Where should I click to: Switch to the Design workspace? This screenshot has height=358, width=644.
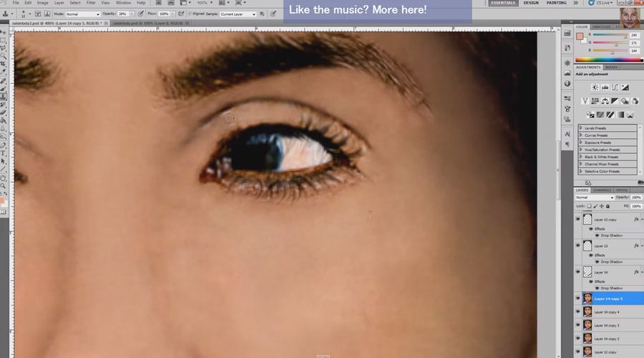531,2
